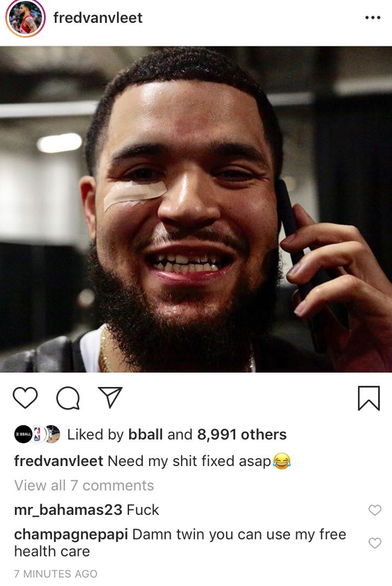Open the comment bubble icon
The image size is (392, 586).
[x=68, y=398]
